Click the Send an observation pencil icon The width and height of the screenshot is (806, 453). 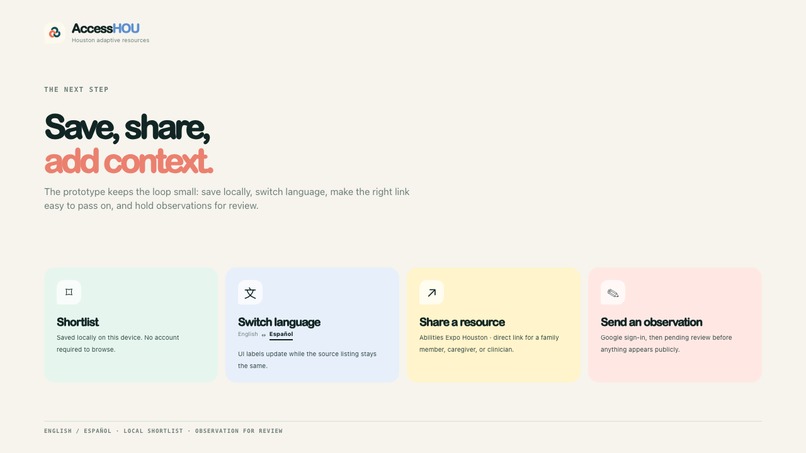click(x=613, y=293)
